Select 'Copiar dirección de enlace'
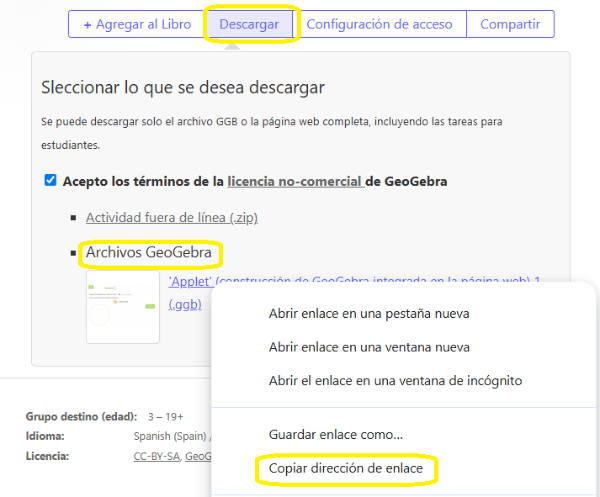Viewport: 600px width, 497px height. pos(346,468)
